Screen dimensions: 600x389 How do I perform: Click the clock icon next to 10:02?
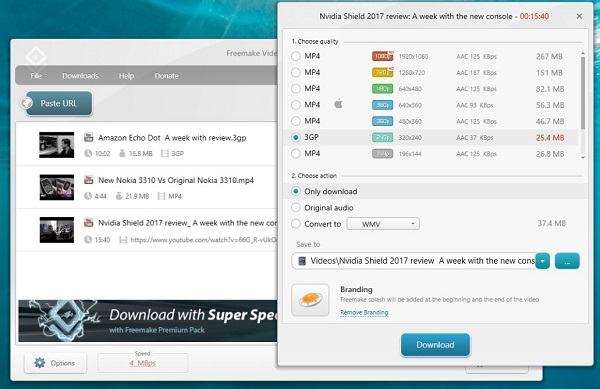click(x=88, y=153)
